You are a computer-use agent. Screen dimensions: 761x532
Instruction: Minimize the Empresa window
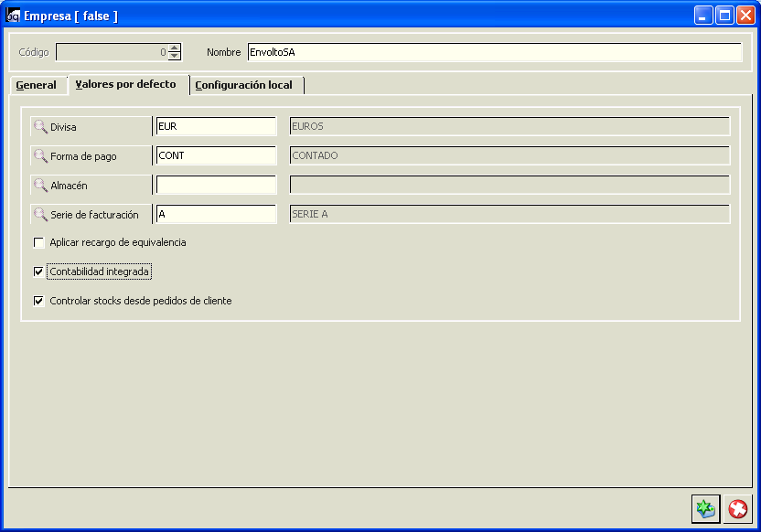pos(702,16)
